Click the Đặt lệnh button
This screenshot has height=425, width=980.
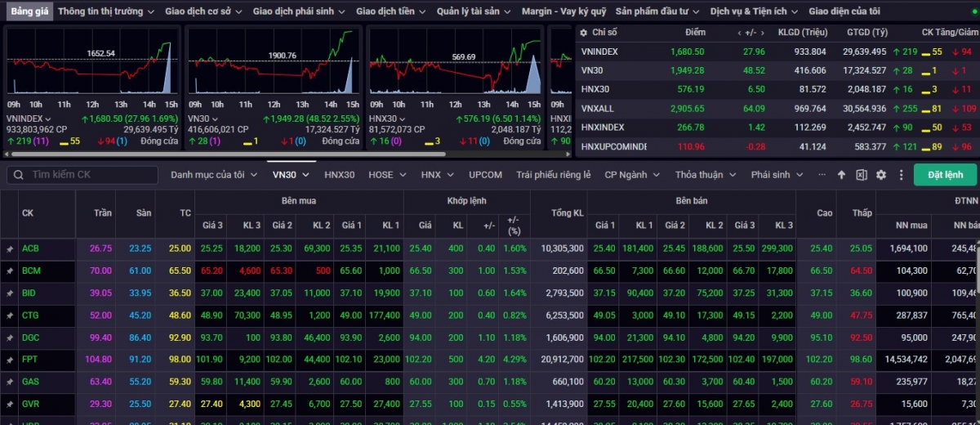coord(945,175)
